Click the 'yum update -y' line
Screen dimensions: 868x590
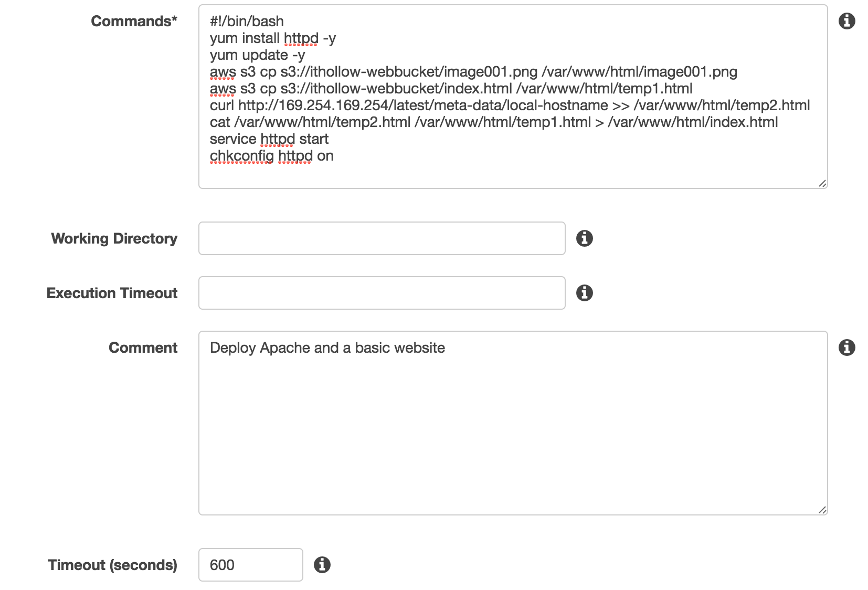click(257, 55)
